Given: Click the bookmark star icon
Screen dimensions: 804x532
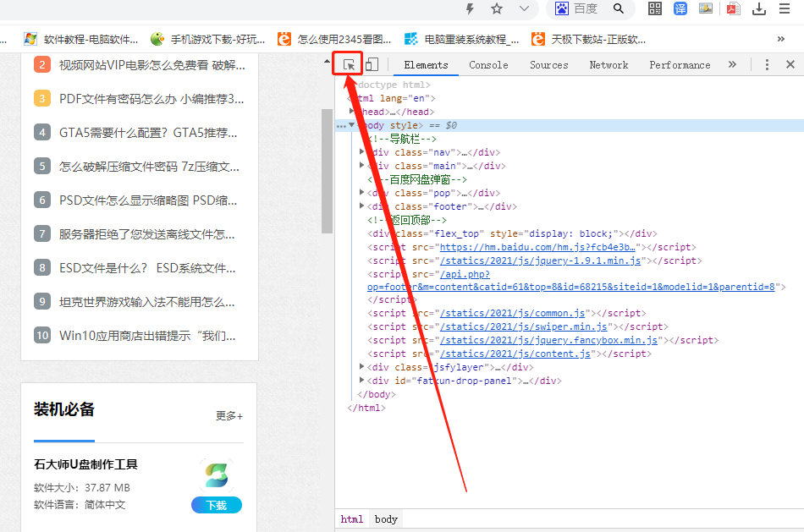Looking at the screenshot, I should click(x=496, y=8).
